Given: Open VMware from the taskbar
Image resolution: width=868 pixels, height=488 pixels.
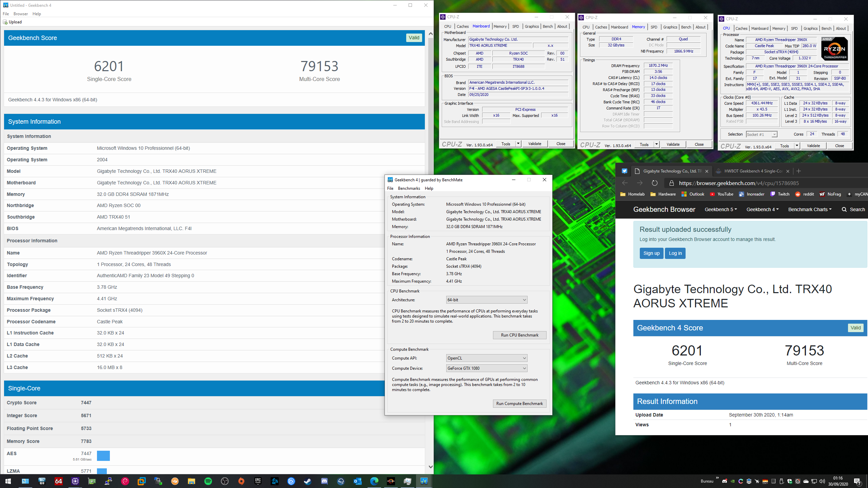Looking at the screenshot, I should point(141,481).
